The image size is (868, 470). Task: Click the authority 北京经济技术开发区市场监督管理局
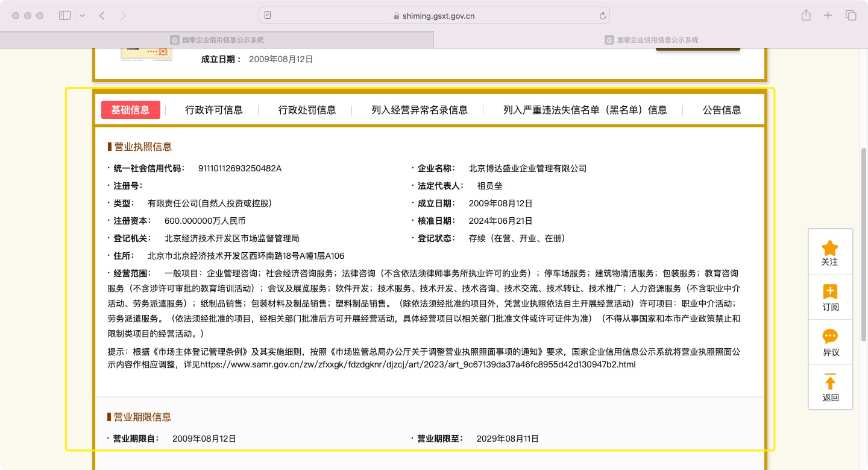[232, 238]
